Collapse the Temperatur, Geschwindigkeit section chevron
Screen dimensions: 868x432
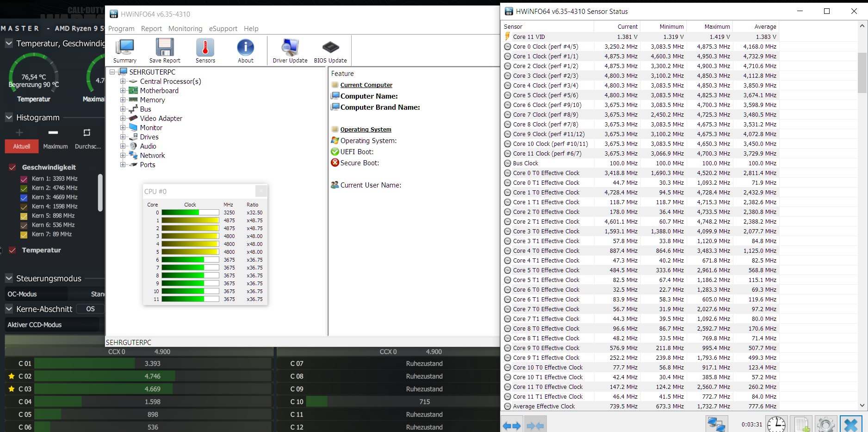[x=9, y=44]
